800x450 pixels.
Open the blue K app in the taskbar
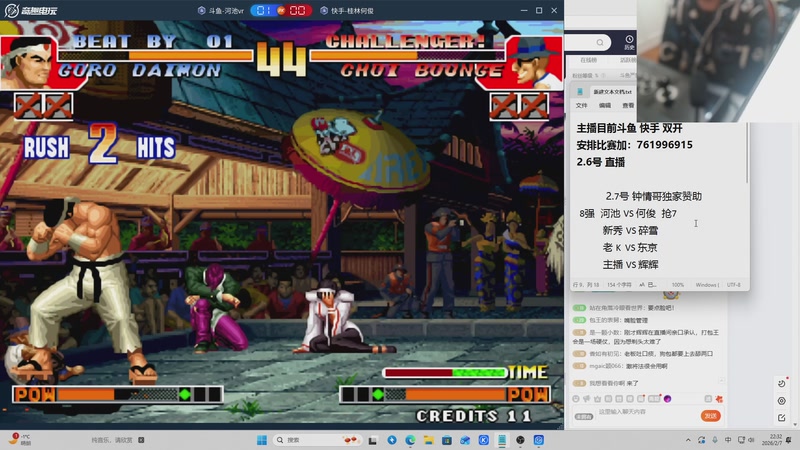click(484, 440)
